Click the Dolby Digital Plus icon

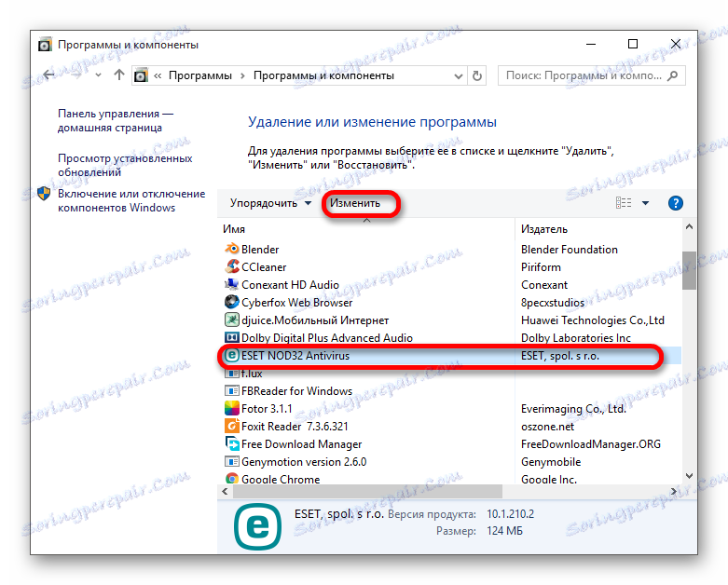click(232, 337)
